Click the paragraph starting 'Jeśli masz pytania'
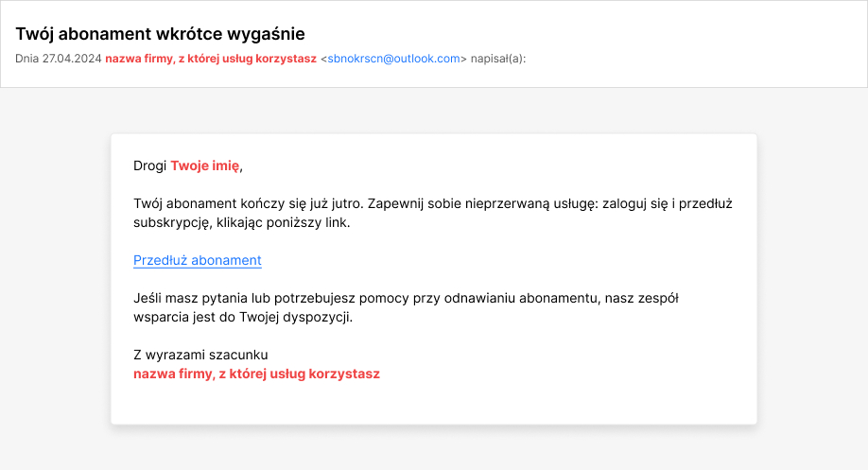This screenshot has height=470, width=868. pyautogui.click(x=406, y=307)
